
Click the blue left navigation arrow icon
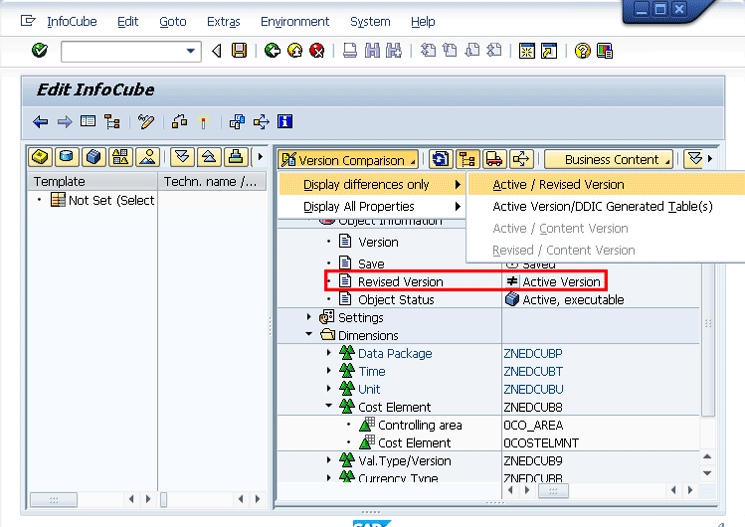point(40,122)
